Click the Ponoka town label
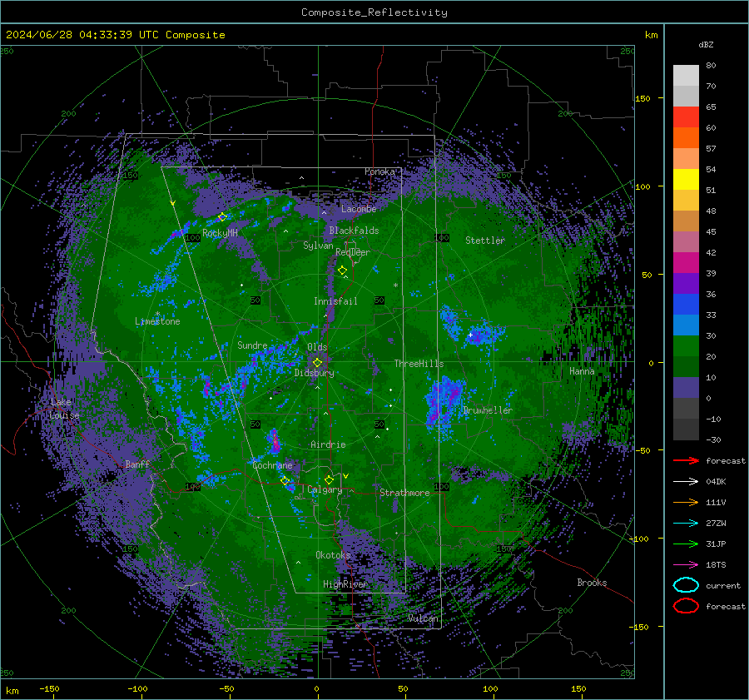Screen dimensions: 749x700 pos(379,171)
